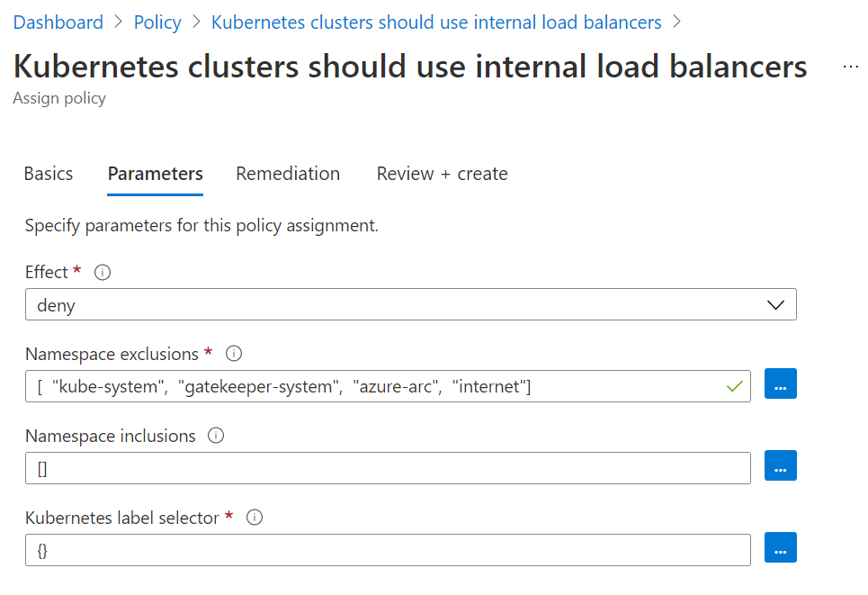The width and height of the screenshot is (868, 595).
Task: Click the Effect dropdown chevron arrow
Action: coord(775,305)
